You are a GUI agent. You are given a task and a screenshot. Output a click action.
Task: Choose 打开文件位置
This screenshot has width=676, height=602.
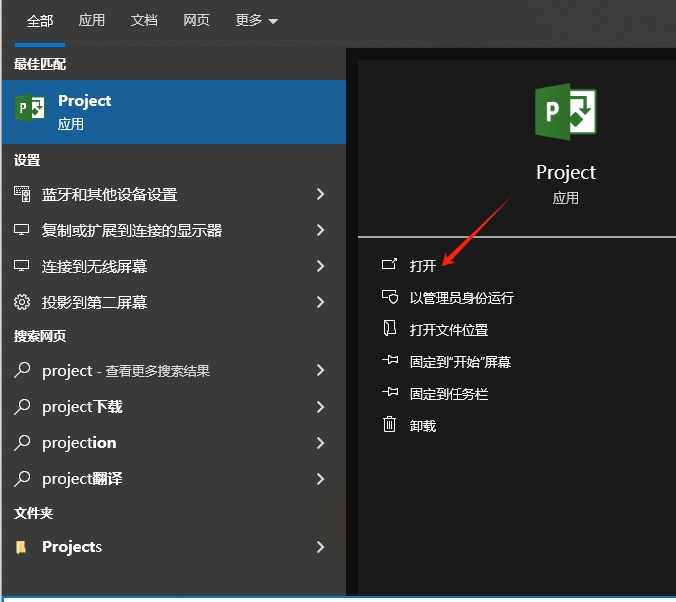448,330
